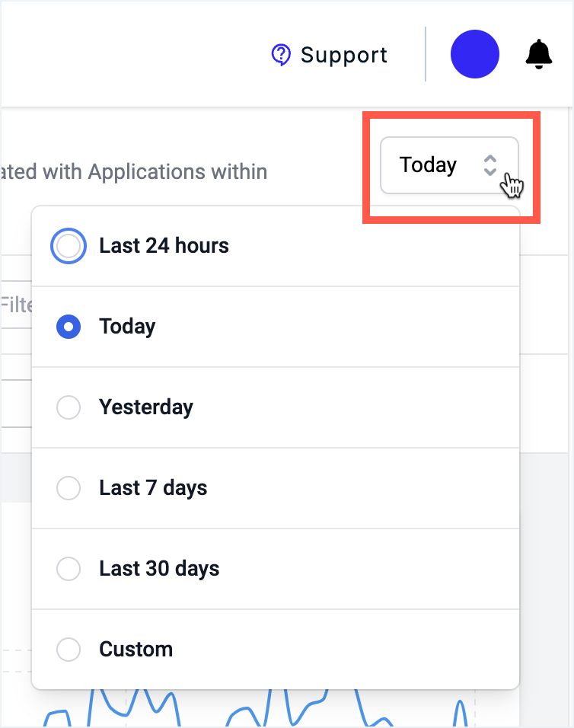This screenshot has width=574, height=728.
Task: Select the Last 30 days radio button
Action: point(69,569)
